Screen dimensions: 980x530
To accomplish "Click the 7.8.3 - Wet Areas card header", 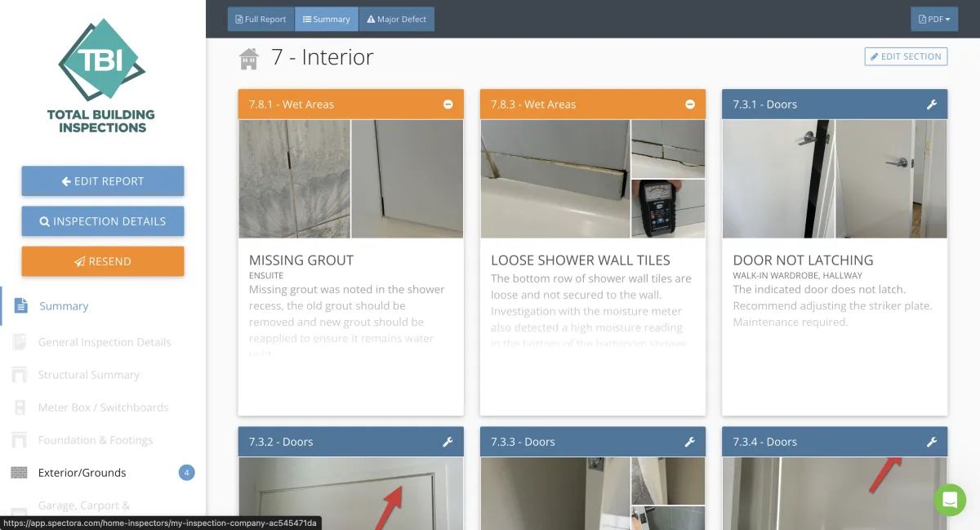I will pyautogui.click(x=593, y=105).
